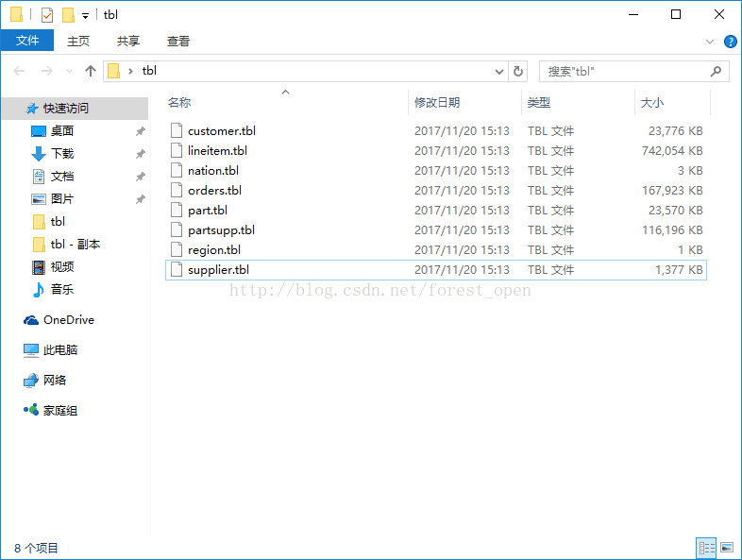742x560 pixels.
Task: Select the partsupp.tbl file
Action: (x=436, y=230)
